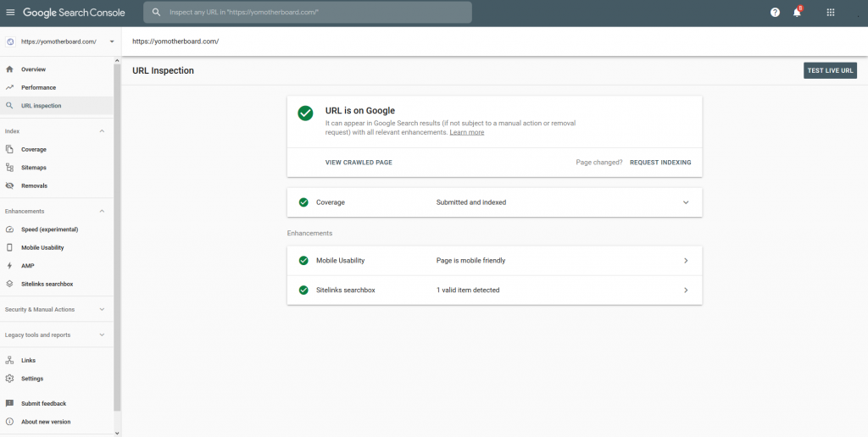Collapse the Index section
The image size is (868, 437).
(x=102, y=131)
